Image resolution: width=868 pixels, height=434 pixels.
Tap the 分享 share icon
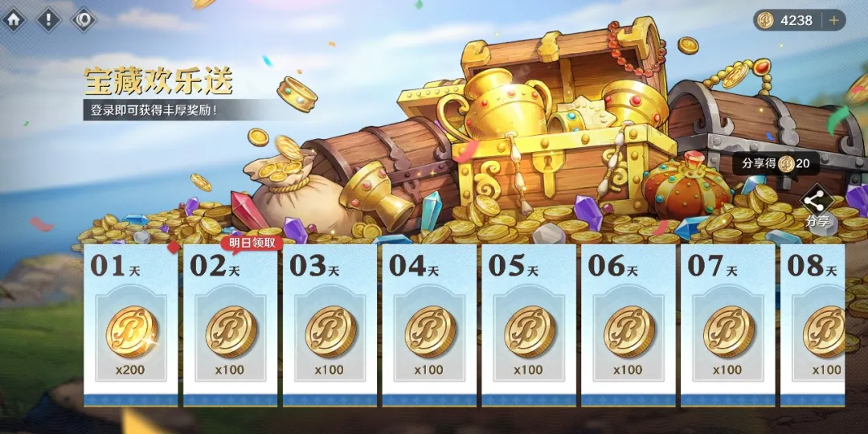(x=817, y=204)
